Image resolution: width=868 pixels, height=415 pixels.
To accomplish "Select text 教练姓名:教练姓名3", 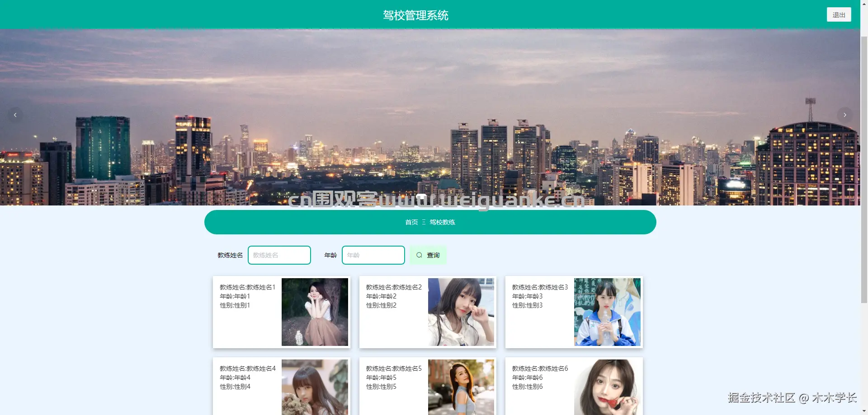I will pyautogui.click(x=540, y=287).
